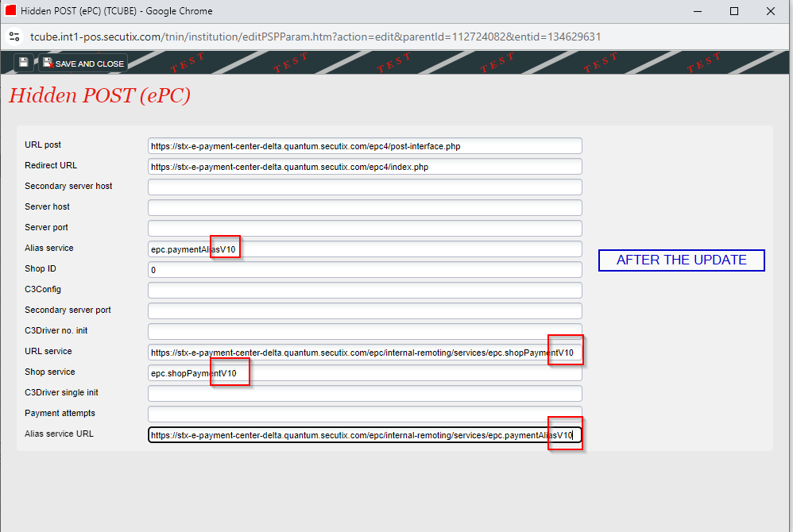
Task: Select the C3Driver no. init field
Action: (364, 331)
